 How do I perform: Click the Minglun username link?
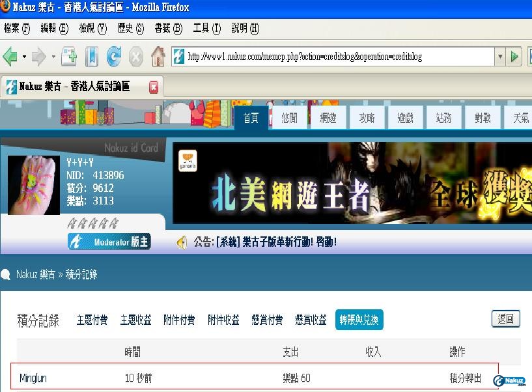[x=33, y=378]
